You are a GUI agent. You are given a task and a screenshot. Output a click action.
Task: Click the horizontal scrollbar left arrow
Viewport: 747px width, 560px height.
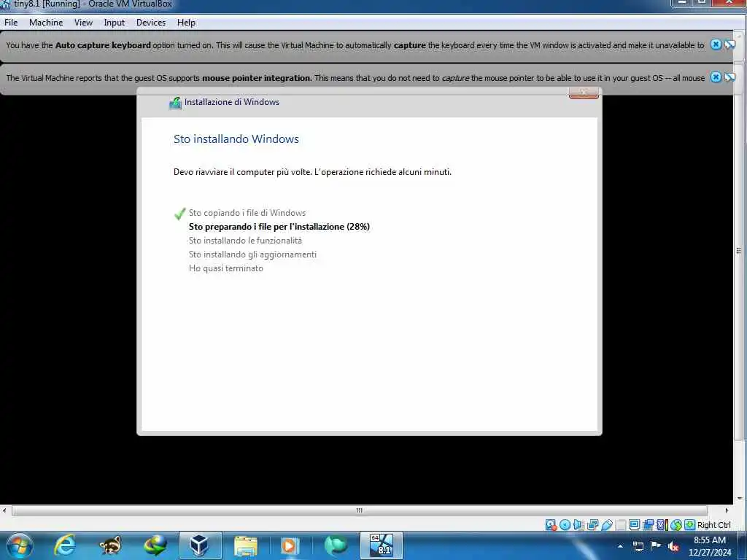coord(4,510)
